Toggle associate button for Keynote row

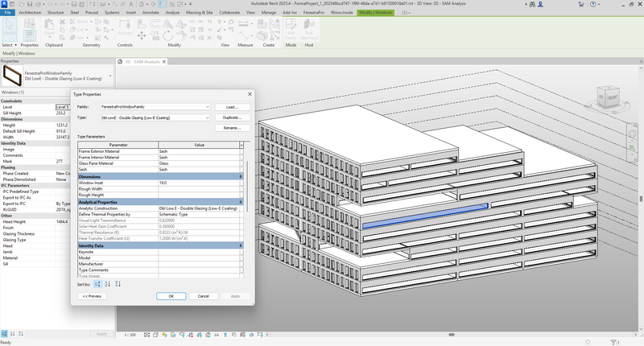[x=242, y=252]
